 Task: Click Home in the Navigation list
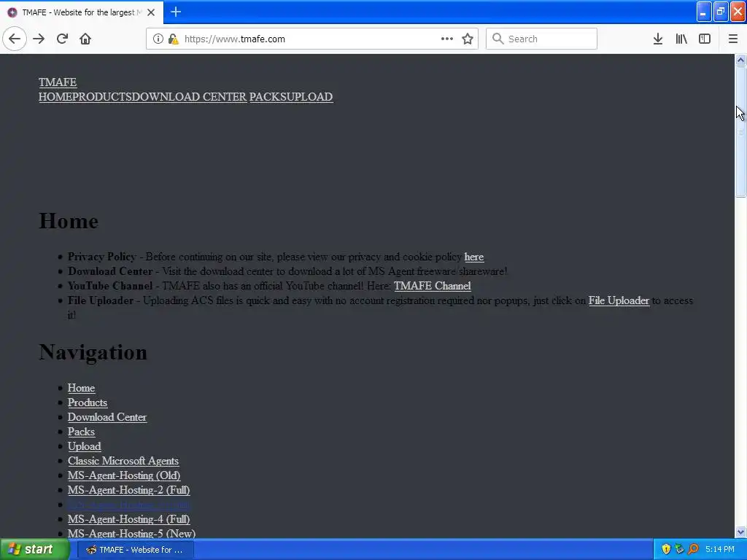(x=81, y=388)
